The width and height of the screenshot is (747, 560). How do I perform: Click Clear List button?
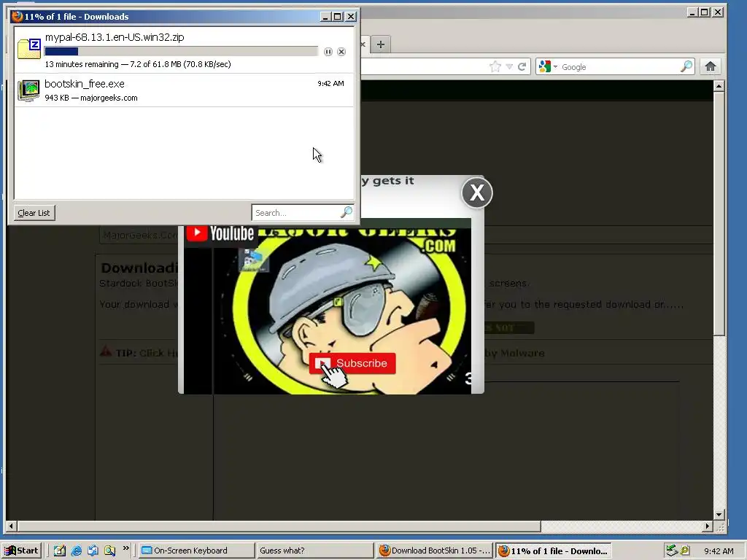click(34, 213)
